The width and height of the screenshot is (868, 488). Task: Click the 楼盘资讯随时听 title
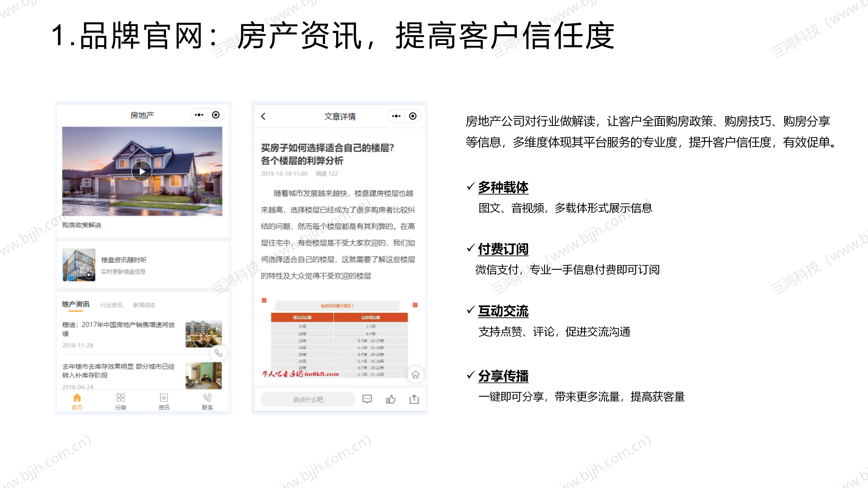pos(124,260)
